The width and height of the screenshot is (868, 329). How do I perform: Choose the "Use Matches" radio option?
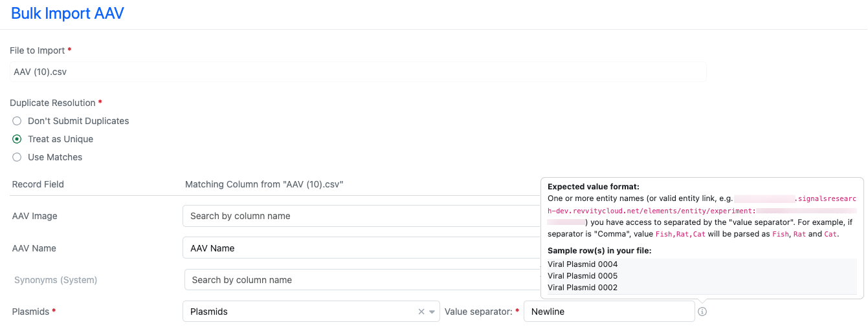click(x=17, y=157)
